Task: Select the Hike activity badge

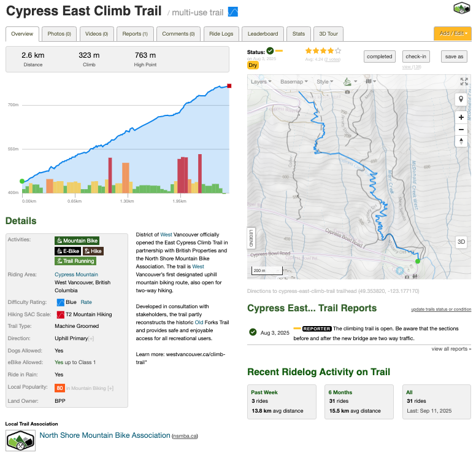Action: [x=93, y=251]
